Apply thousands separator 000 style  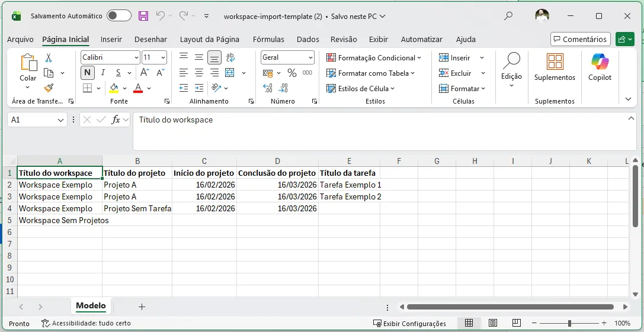307,73
